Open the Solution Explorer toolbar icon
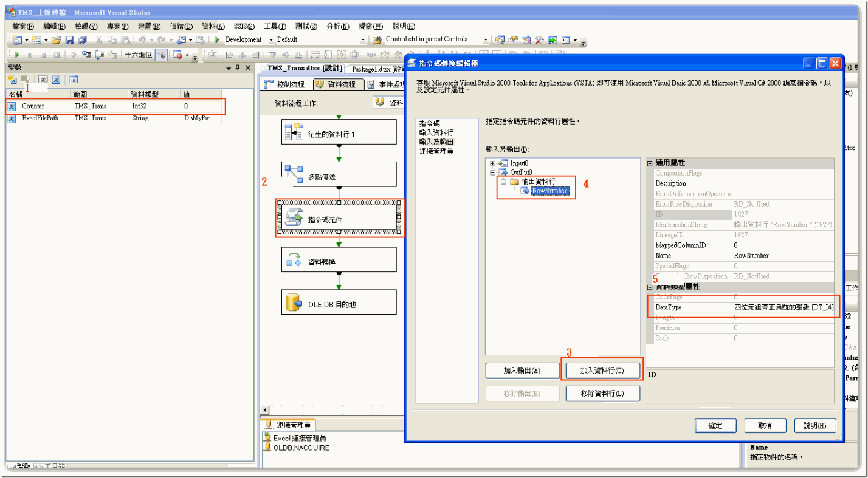The width and height of the screenshot is (868, 478). click(x=499, y=40)
